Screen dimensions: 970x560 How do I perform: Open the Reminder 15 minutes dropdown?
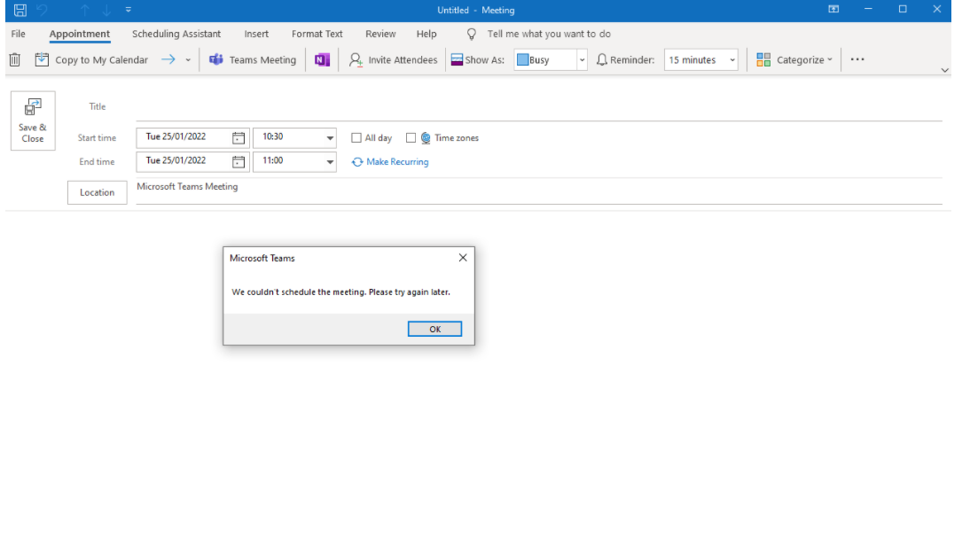pos(731,60)
